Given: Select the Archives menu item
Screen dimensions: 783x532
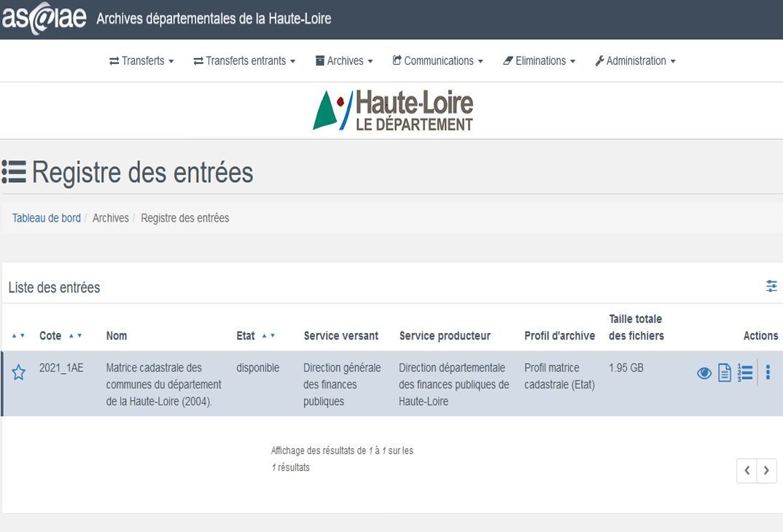Looking at the screenshot, I should (x=343, y=60).
